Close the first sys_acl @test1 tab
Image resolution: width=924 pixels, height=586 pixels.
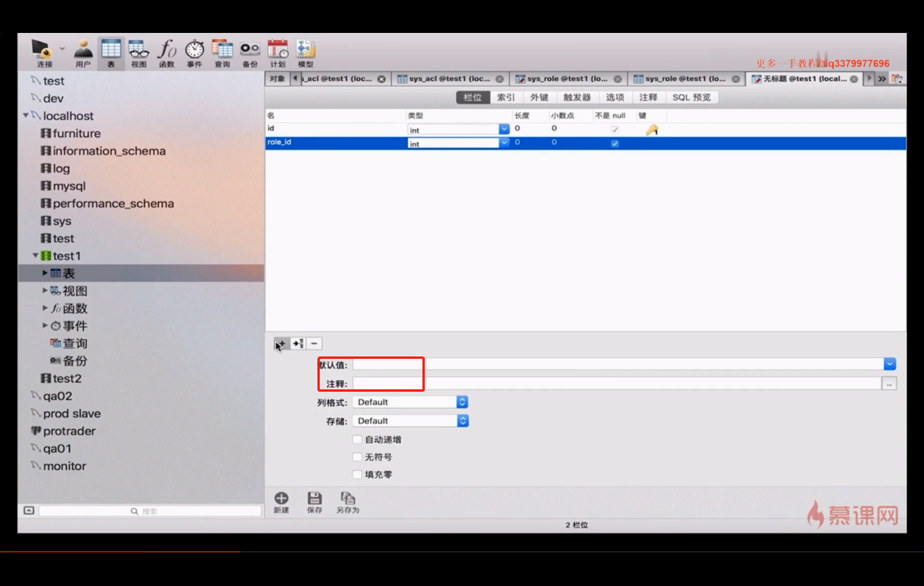click(x=381, y=79)
